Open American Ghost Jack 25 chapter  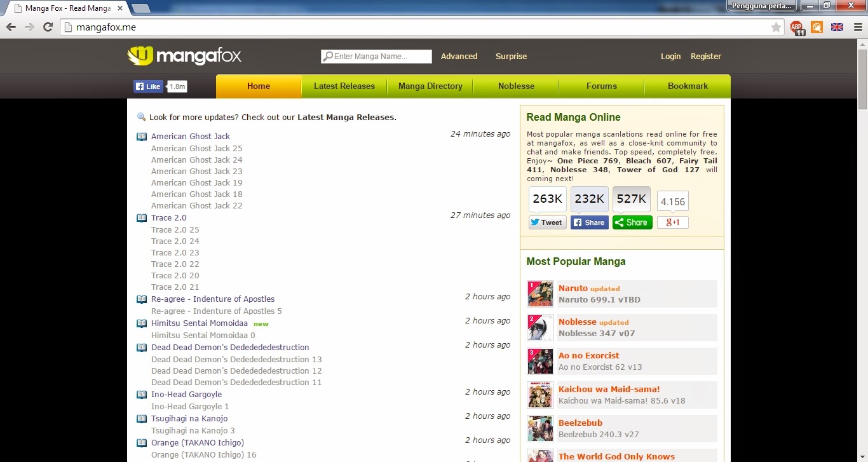(x=197, y=149)
